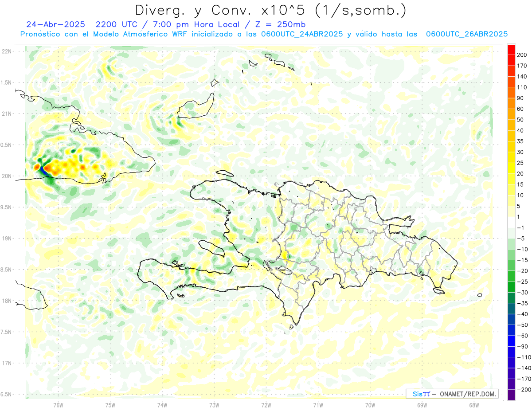Click the "74W" longitude label
The height and width of the screenshot is (411, 532).
[x=162, y=405]
